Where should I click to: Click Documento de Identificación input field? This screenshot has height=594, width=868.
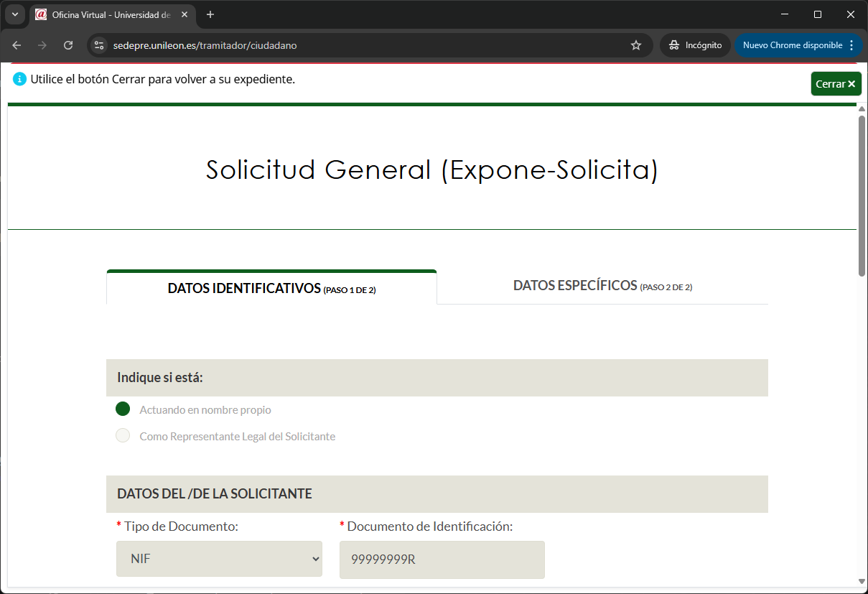(x=442, y=560)
